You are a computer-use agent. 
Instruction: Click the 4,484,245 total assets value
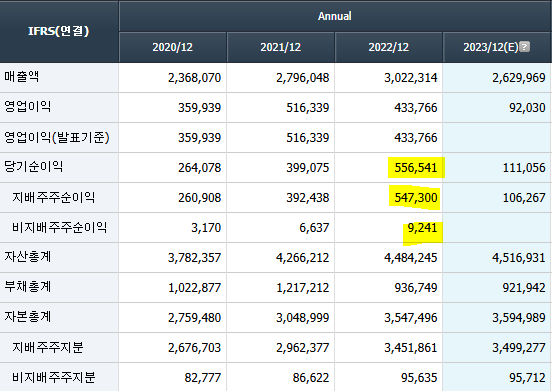coord(410,258)
